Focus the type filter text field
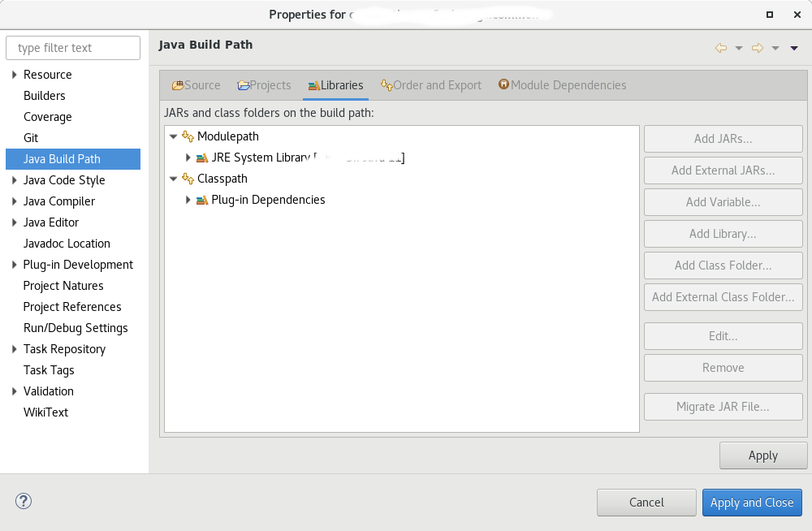The image size is (812, 531). (73, 48)
